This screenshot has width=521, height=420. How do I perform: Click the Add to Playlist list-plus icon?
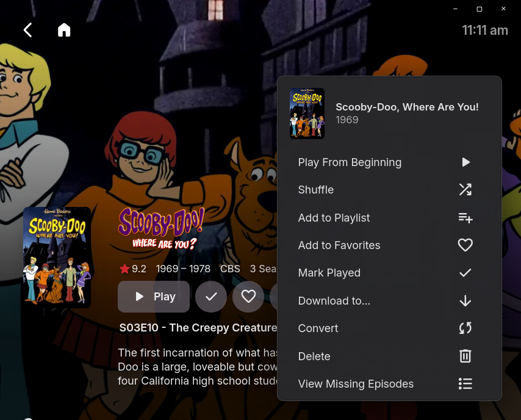pos(465,217)
